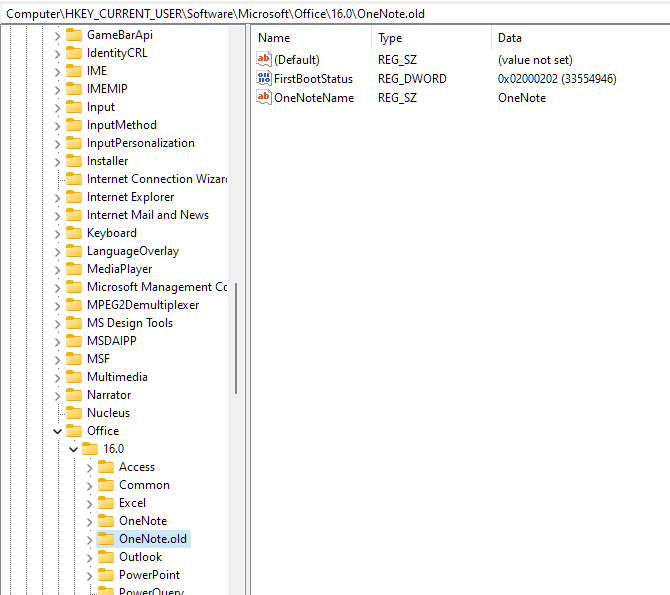Collapse the 16.0 key
This screenshot has width=670, height=595.
(x=73, y=449)
